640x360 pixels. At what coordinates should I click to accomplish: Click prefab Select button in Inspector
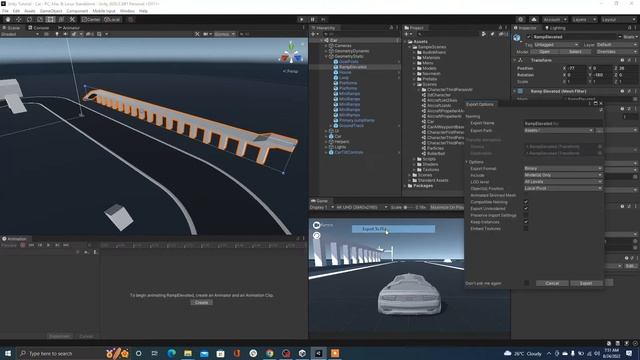(575, 52)
